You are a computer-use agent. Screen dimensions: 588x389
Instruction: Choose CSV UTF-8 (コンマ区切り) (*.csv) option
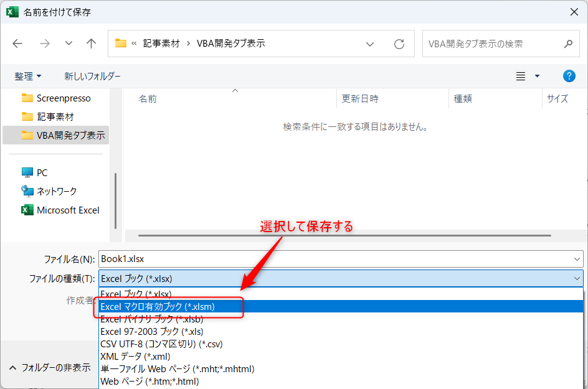click(341, 344)
